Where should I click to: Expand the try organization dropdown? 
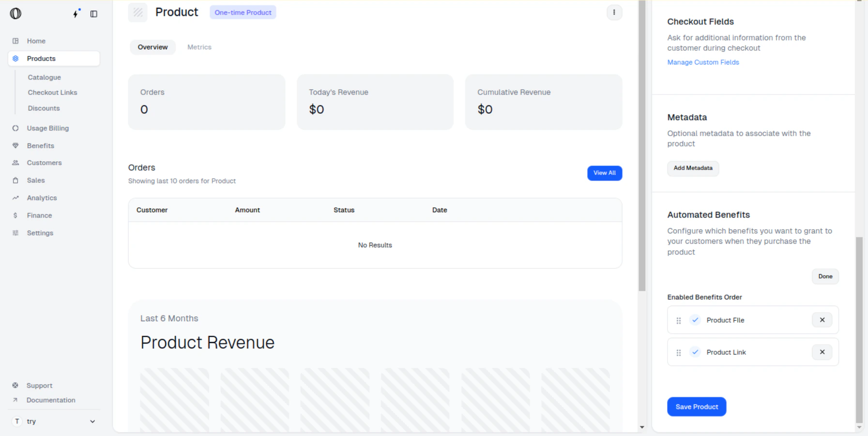[x=92, y=421]
